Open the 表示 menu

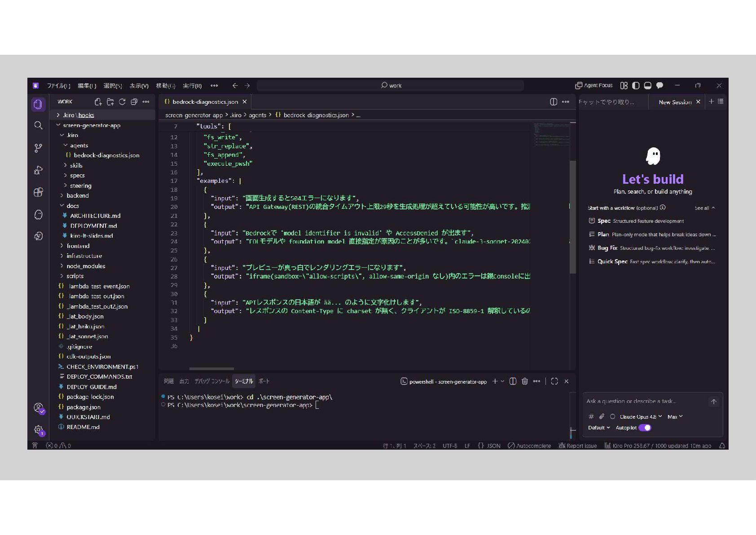click(x=139, y=85)
